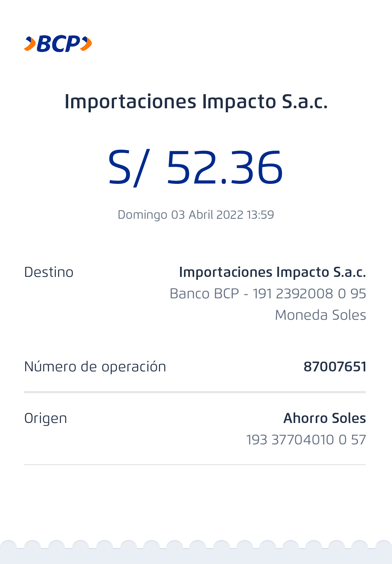
Task: Select origin account number 193 37704010 0 57
Action: pos(306,440)
